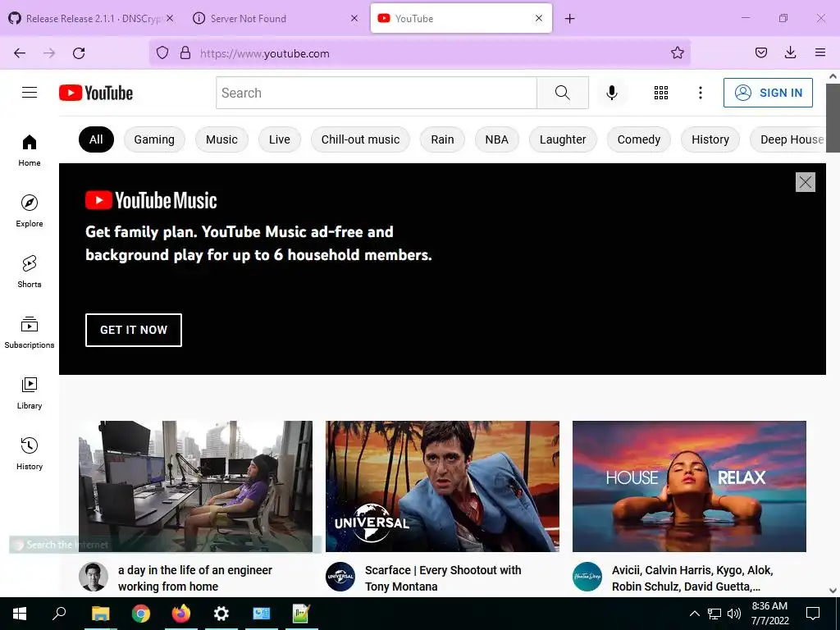840x630 pixels.
Task: Select the Comedy filter chip
Action: [x=638, y=139]
